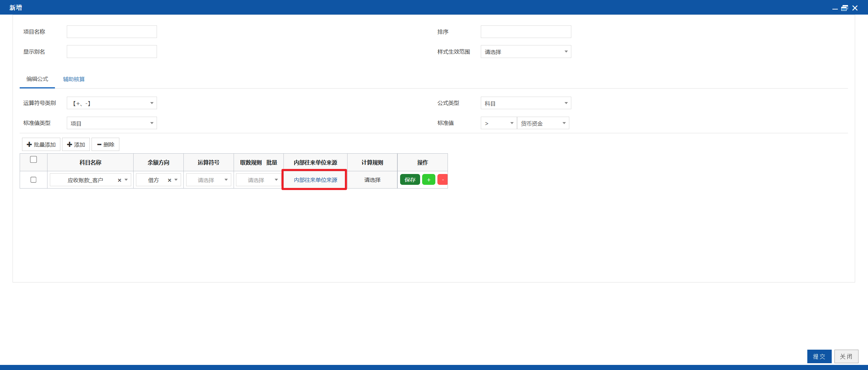This screenshot has height=370, width=868.
Task: Click the 项目名称 input field
Action: [112, 32]
